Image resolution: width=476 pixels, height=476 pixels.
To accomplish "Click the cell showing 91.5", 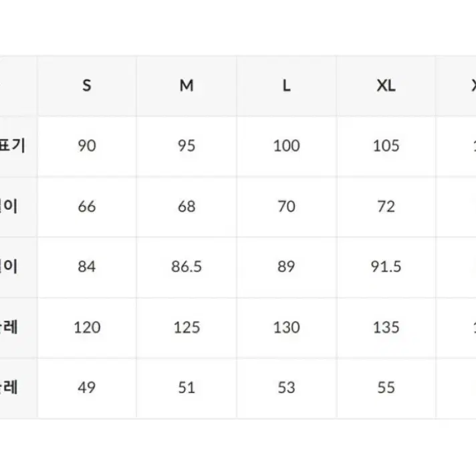I will click(x=386, y=267).
